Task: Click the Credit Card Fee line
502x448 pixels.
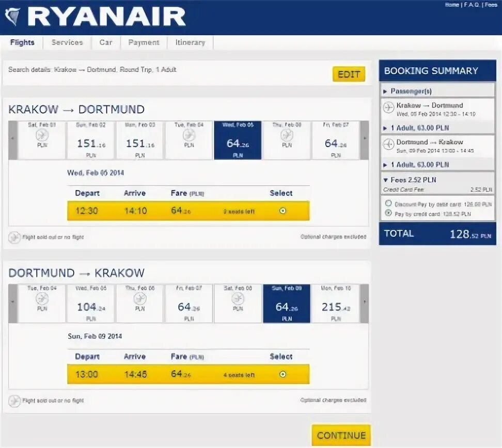Action: pyautogui.click(x=437, y=190)
